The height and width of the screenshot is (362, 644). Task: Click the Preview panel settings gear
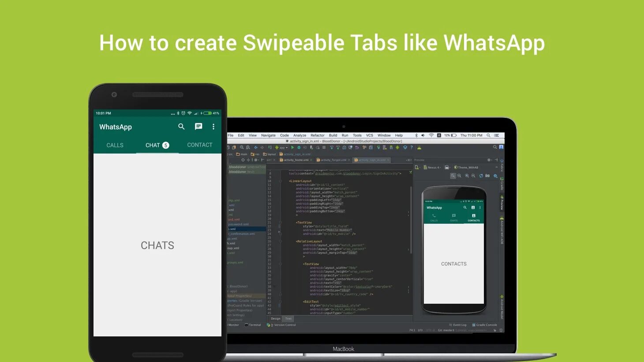pos(489,160)
